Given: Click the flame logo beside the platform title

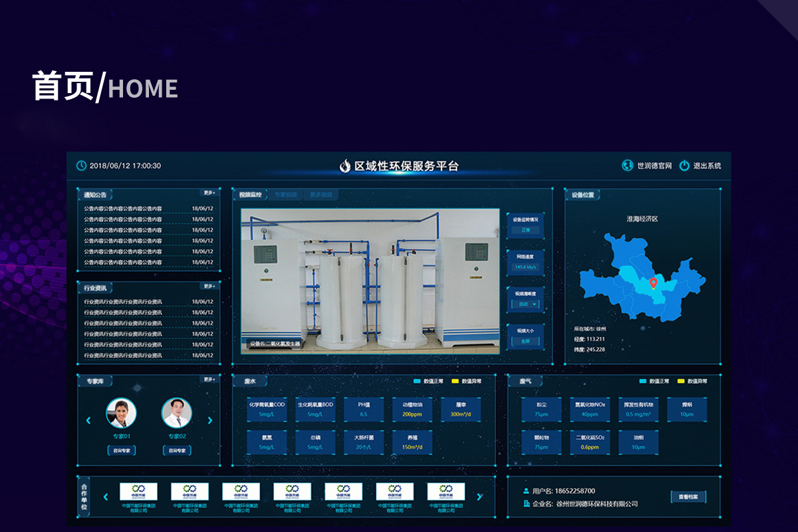Looking at the screenshot, I should tap(344, 166).
